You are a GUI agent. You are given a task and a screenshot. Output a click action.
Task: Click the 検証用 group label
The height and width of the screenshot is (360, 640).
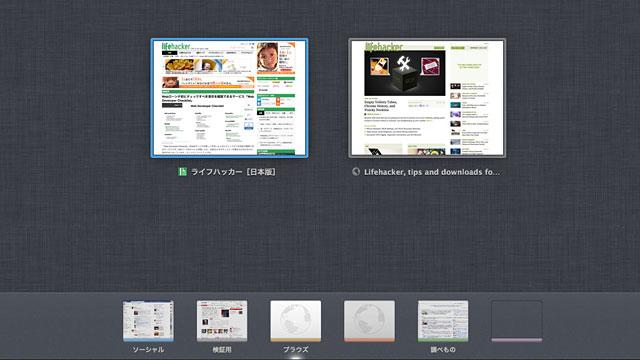point(222,349)
